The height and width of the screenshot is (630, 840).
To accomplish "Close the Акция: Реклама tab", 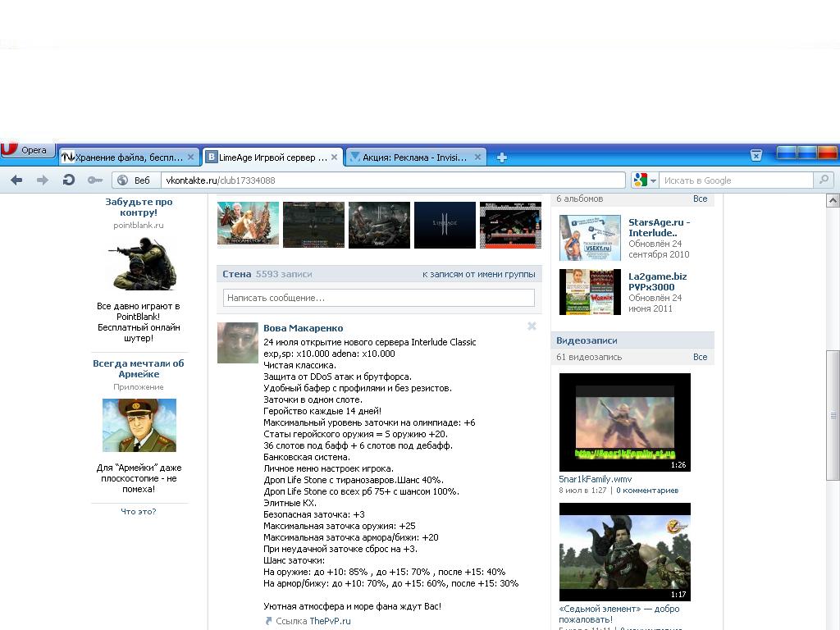I will click(x=478, y=157).
